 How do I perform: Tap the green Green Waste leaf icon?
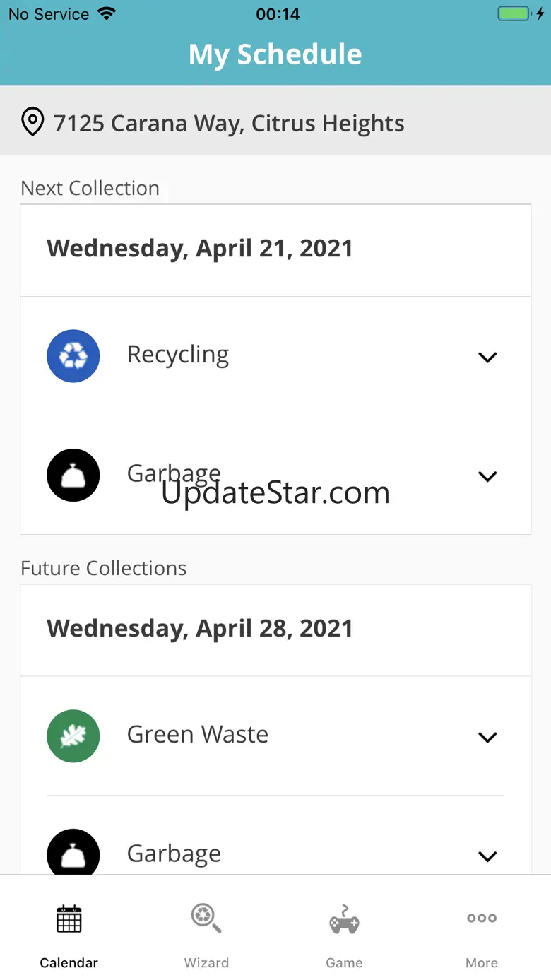[x=73, y=736]
